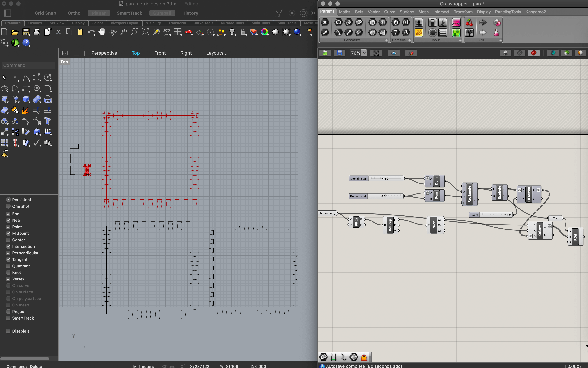Select the Rectangle tool in sidebar
This screenshot has width=588, height=368.
26,88
